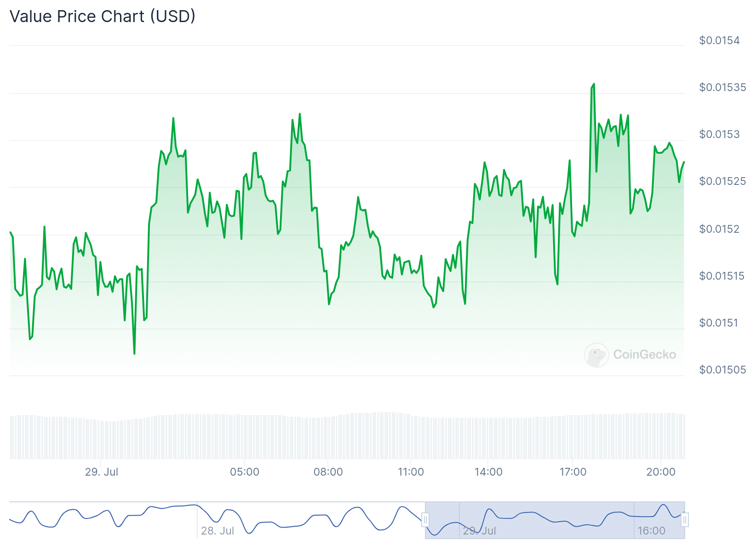This screenshot has width=756, height=552.
Task: Click the 28. Jul navigator label
Action: coord(218,531)
